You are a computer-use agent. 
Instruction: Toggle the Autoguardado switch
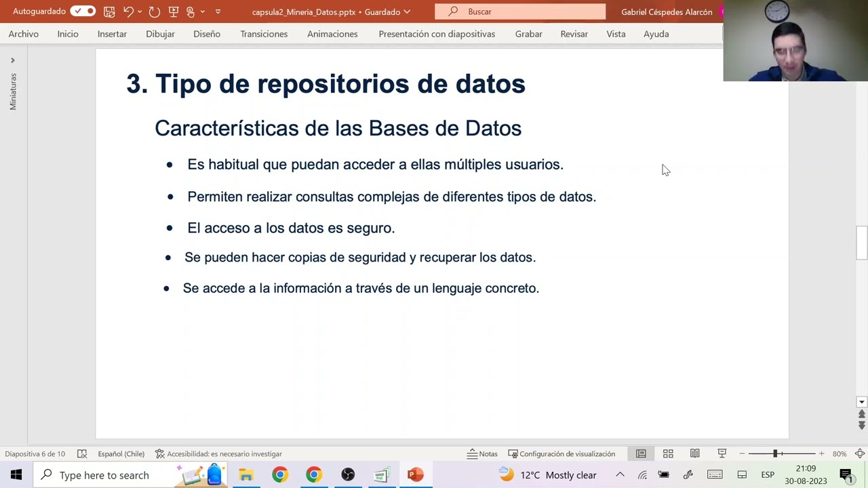83,12
